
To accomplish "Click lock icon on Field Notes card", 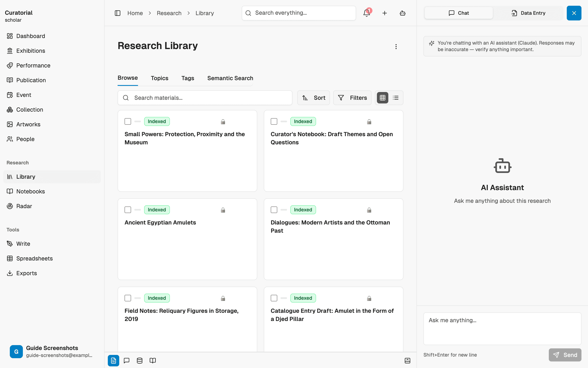I will click(223, 298).
